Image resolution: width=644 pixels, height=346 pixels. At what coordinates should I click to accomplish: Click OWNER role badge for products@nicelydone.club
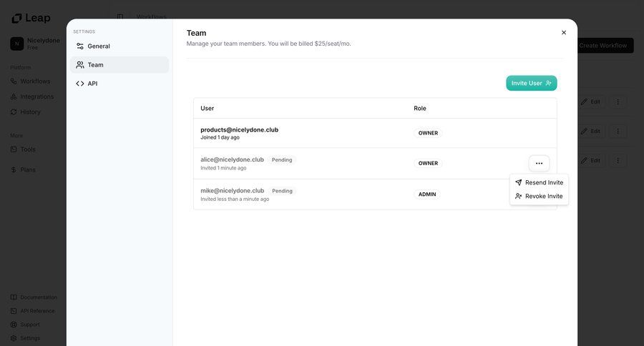(428, 133)
